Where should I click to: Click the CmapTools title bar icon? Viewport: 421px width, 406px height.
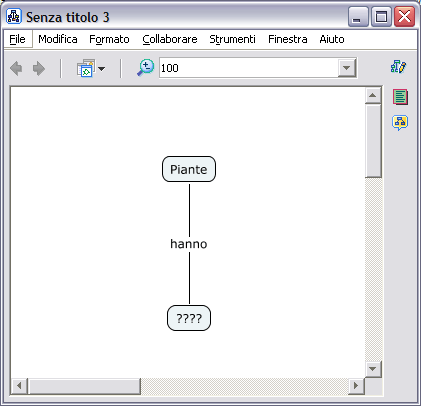pos(14,16)
